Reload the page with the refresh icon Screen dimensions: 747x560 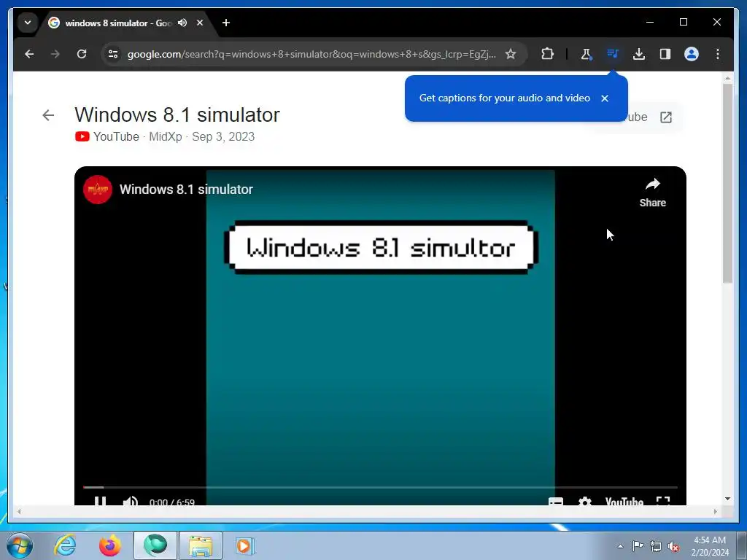click(x=82, y=54)
